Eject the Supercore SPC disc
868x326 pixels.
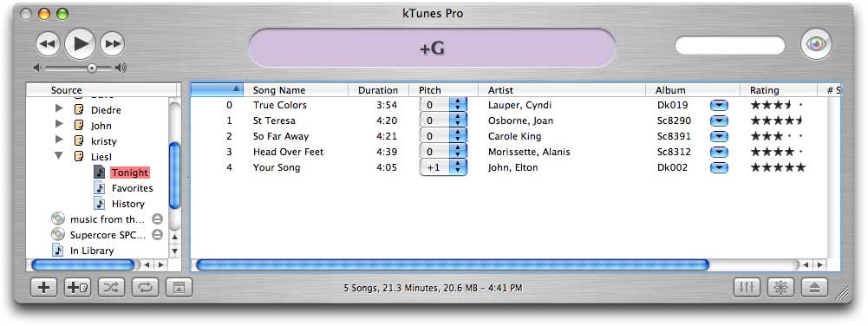[x=157, y=235]
